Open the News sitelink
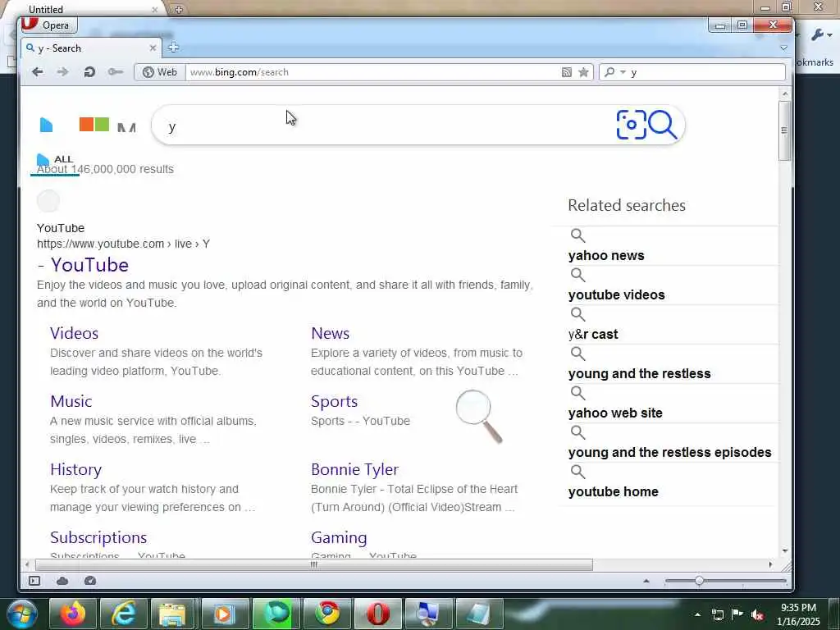Image resolution: width=840 pixels, height=630 pixels. pos(330,333)
